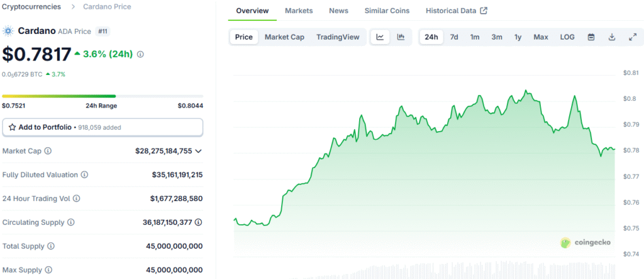Click the info icon beside 3.6% (24h)
Screen dimensions: 644x279
coord(140,54)
